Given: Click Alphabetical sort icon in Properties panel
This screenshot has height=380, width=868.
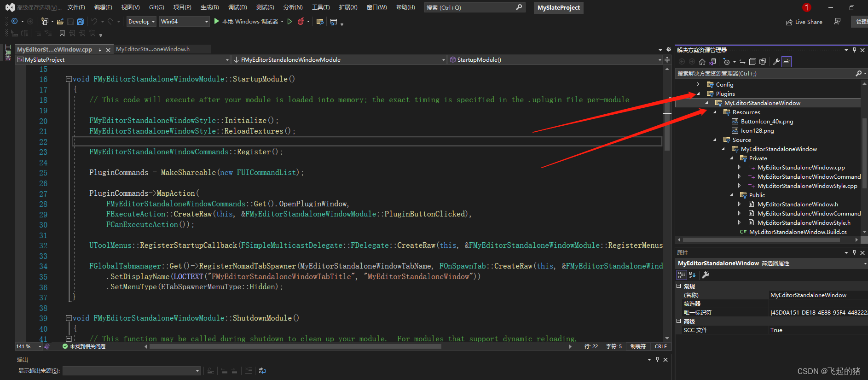Looking at the screenshot, I should click(692, 275).
